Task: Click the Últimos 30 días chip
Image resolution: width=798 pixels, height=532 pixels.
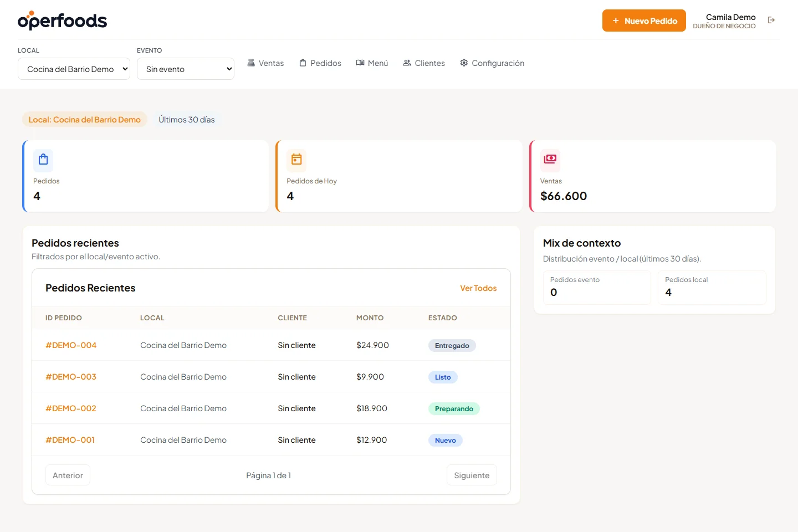Action: pos(187,120)
